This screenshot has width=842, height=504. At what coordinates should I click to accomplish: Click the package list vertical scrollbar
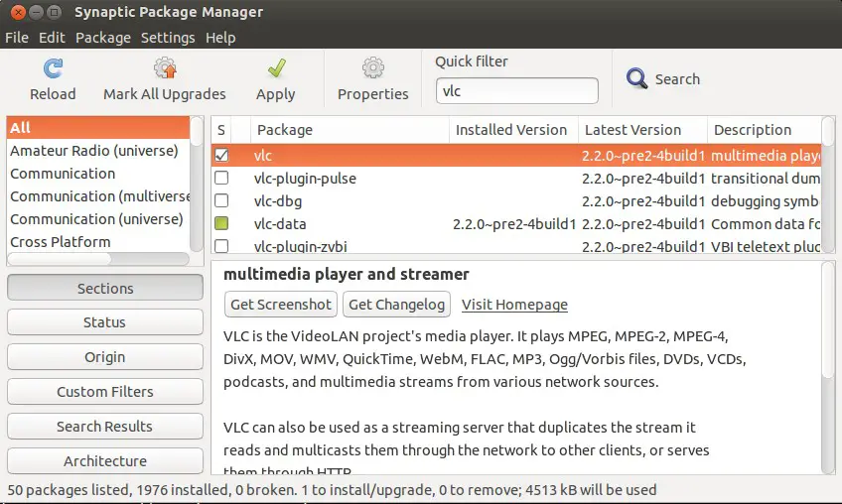828,185
